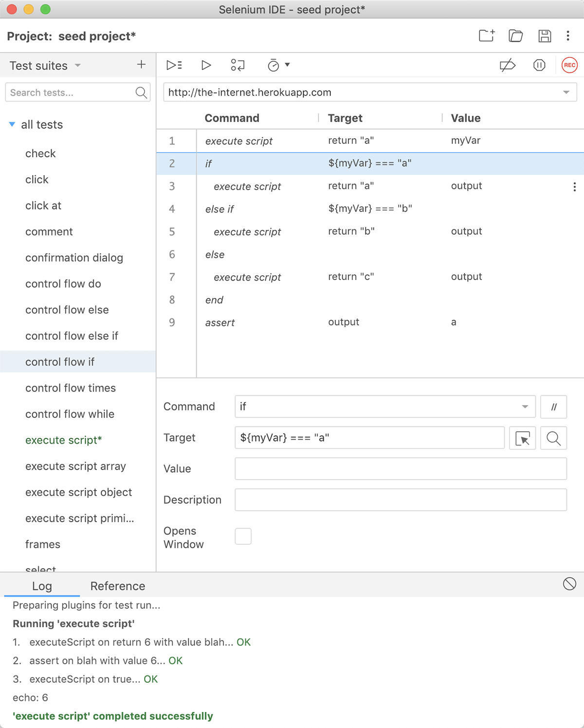The height and width of the screenshot is (728, 584).
Task: Check the Opens Window checkbox
Action: coord(243,536)
